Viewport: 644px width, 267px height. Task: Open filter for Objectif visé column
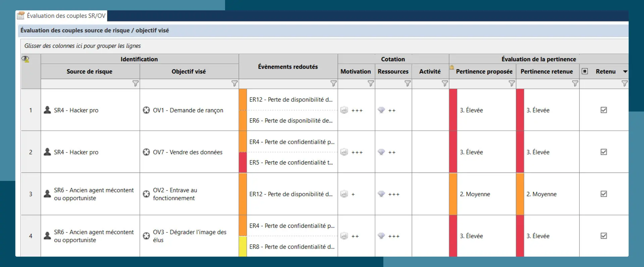(x=234, y=83)
